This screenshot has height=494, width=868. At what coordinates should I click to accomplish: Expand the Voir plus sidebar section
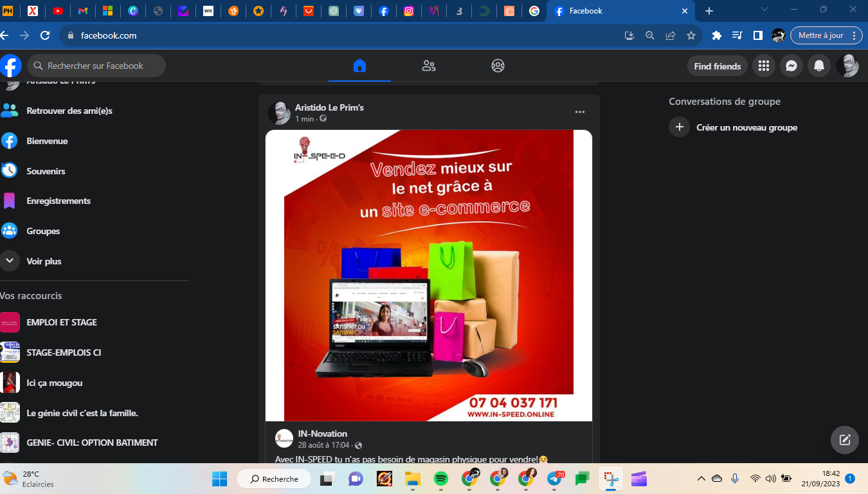[x=44, y=261]
